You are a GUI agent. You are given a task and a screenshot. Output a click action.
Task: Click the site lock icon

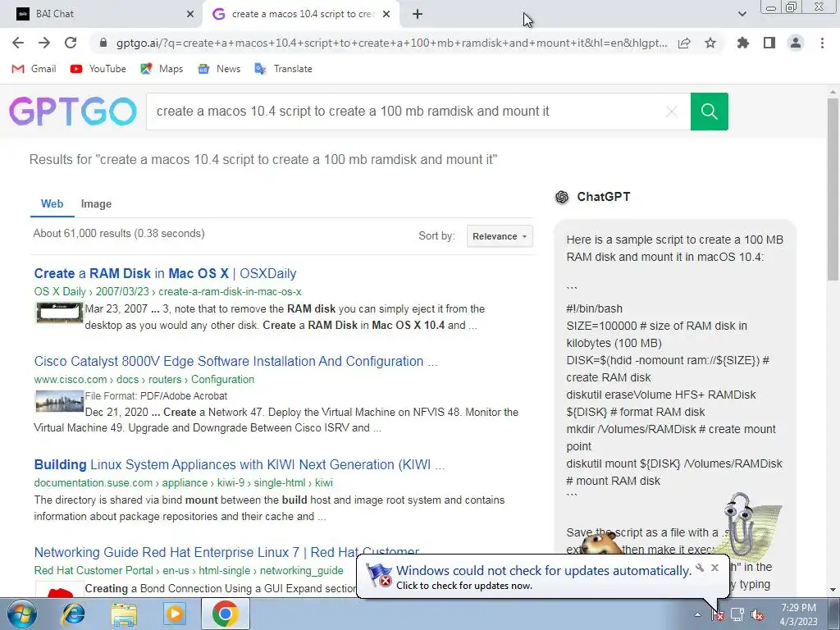click(x=103, y=43)
